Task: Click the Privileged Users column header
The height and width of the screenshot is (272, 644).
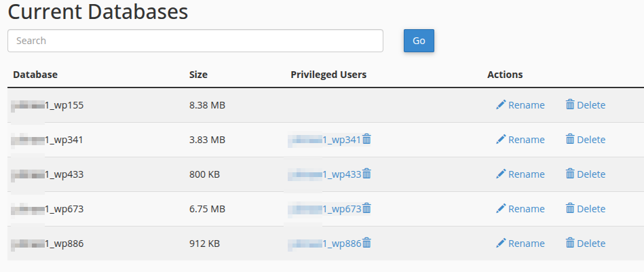Action: tap(328, 75)
